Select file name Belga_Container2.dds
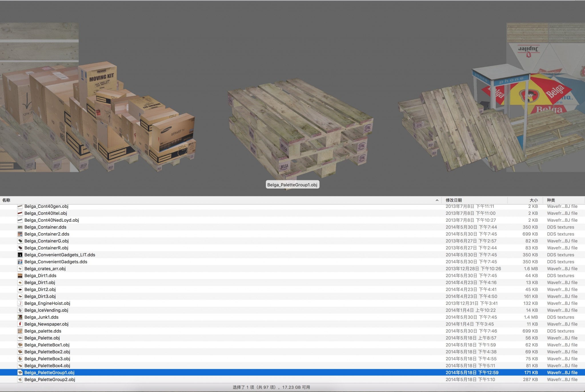Screen dimensions: 585x392 pos(47,234)
